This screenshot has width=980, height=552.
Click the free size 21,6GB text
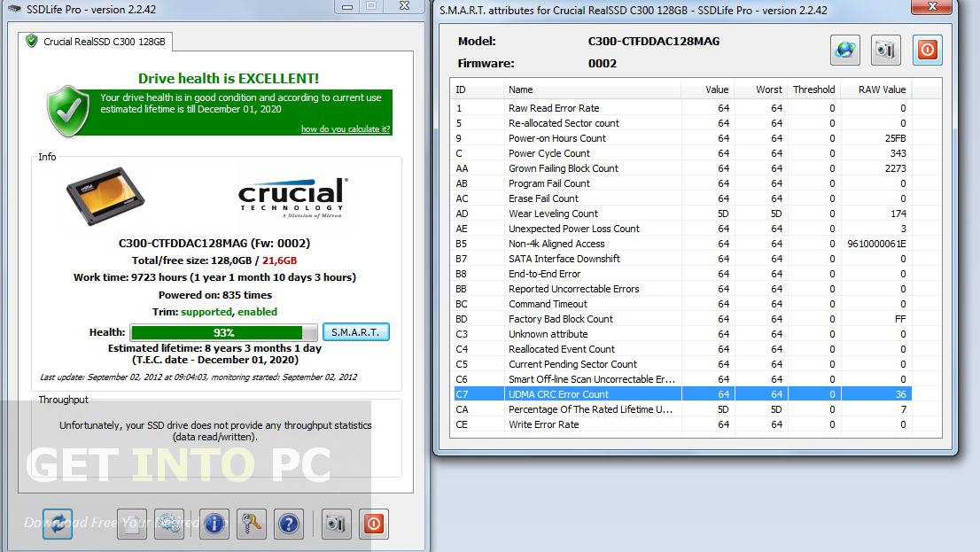tap(279, 260)
